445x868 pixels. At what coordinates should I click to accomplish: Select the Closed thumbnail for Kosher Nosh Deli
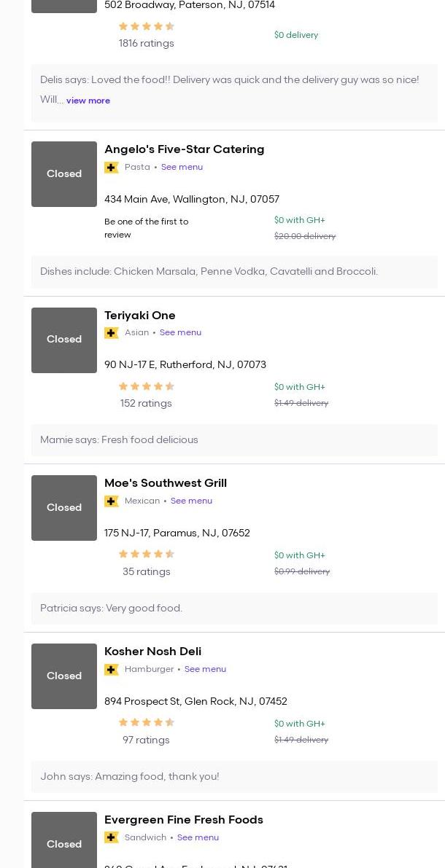(x=64, y=676)
